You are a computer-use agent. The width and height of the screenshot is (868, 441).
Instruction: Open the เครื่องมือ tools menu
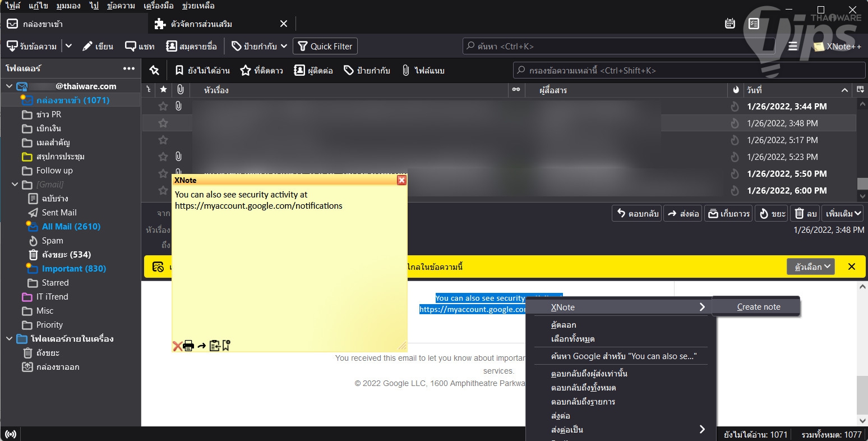click(158, 6)
